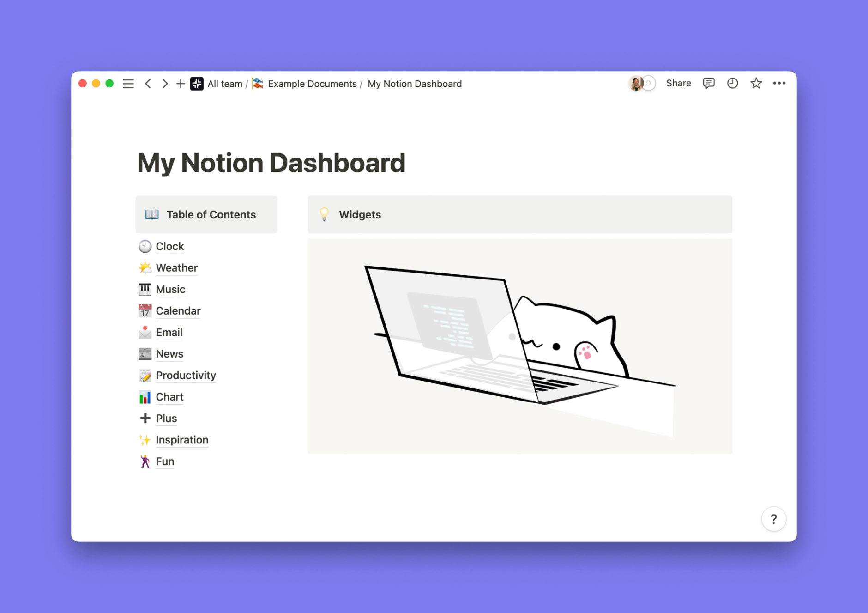Image resolution: width=868 pixels, height=613 pixels.
Task: Click the Table of Contents book icon
Action: 152,214
